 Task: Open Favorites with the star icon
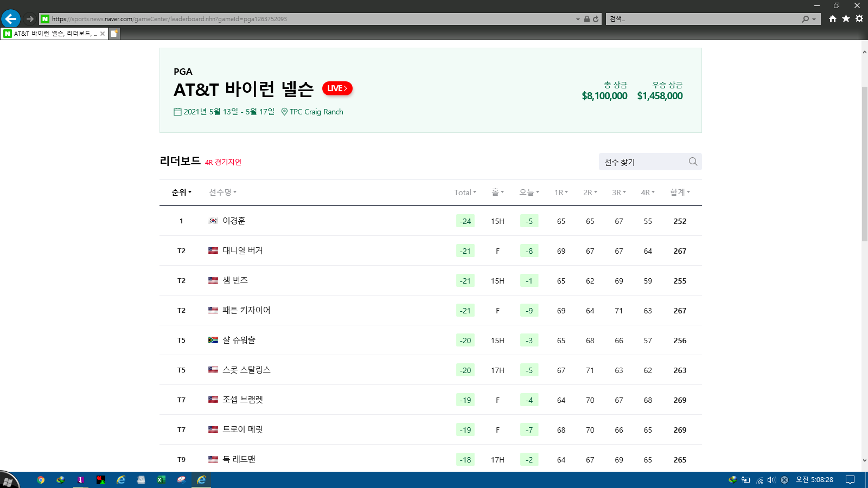[846, 19]
